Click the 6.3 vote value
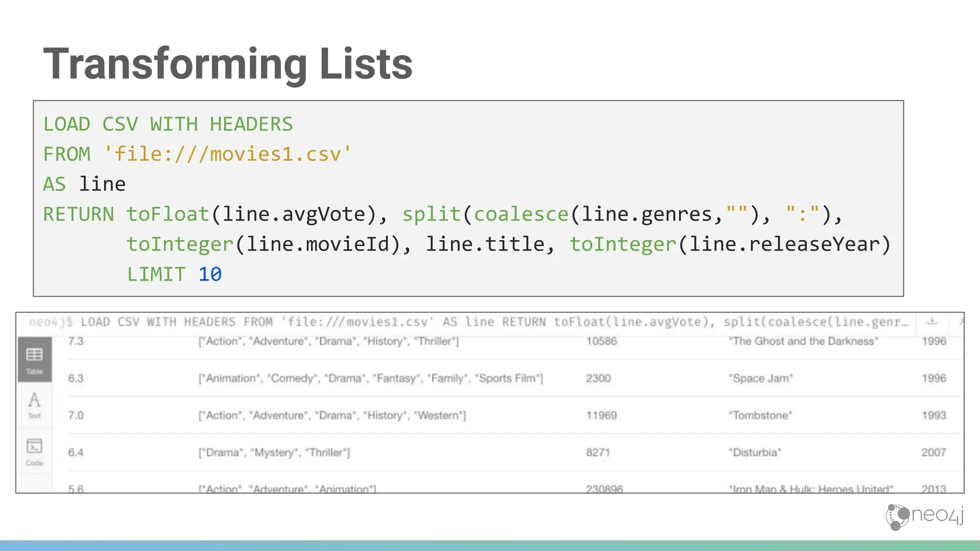Screen dimensions: 980x551 click(76, 378)
